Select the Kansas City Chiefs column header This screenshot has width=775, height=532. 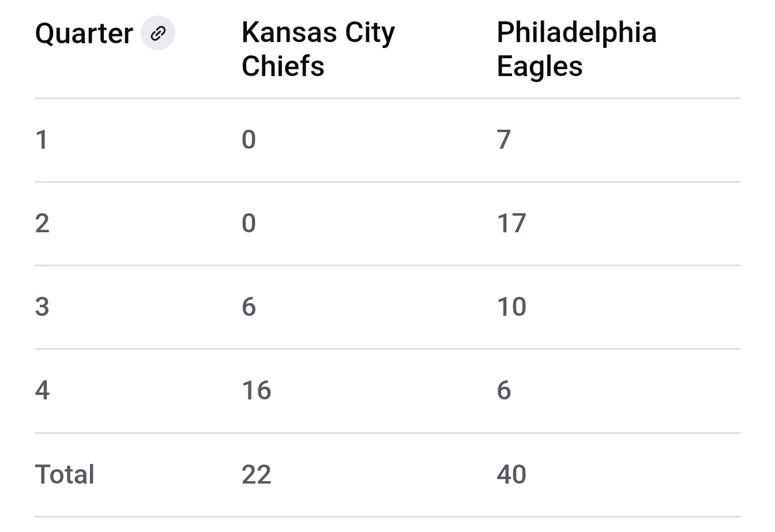click(x=318, y=49)
